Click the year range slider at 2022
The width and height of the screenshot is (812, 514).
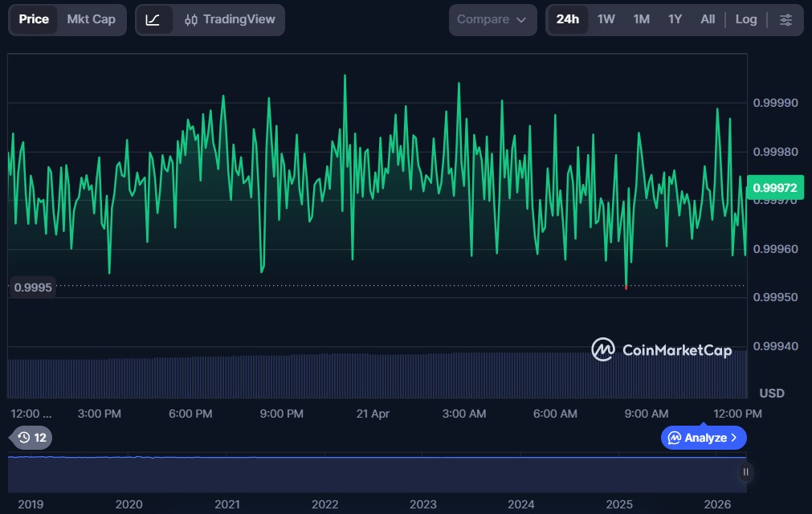coord(324,474)
